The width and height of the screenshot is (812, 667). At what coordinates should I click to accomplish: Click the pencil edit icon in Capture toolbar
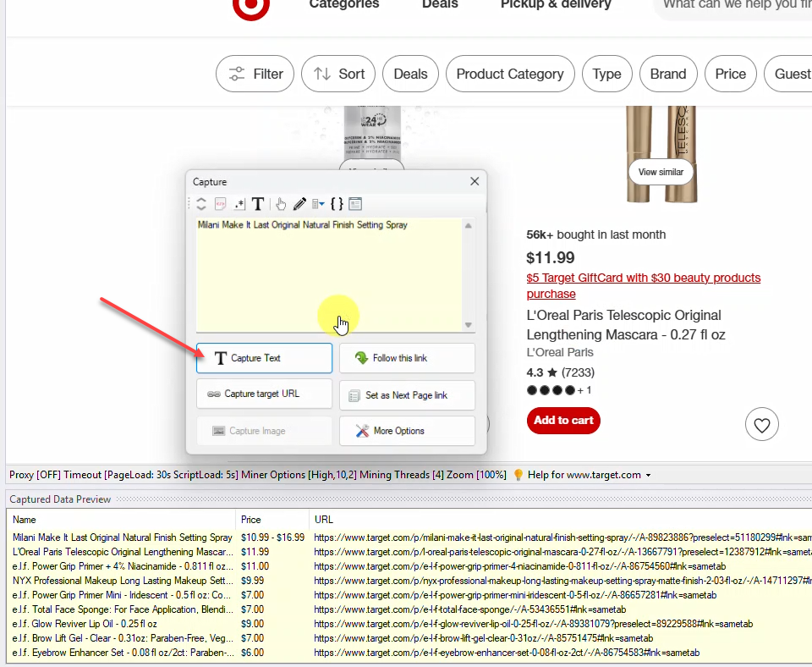pyautogui.click(x=299, y=204)
